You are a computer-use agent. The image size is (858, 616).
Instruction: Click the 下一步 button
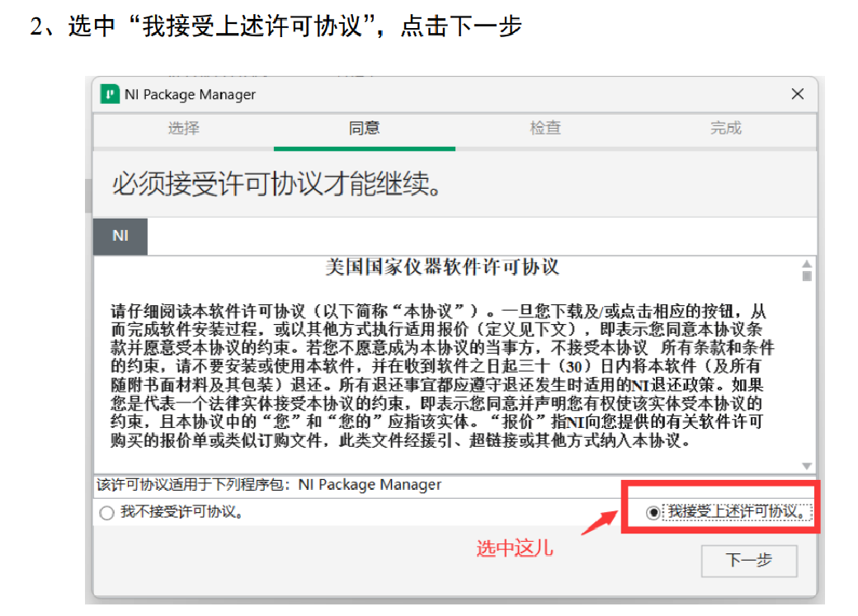click(749, 560)
